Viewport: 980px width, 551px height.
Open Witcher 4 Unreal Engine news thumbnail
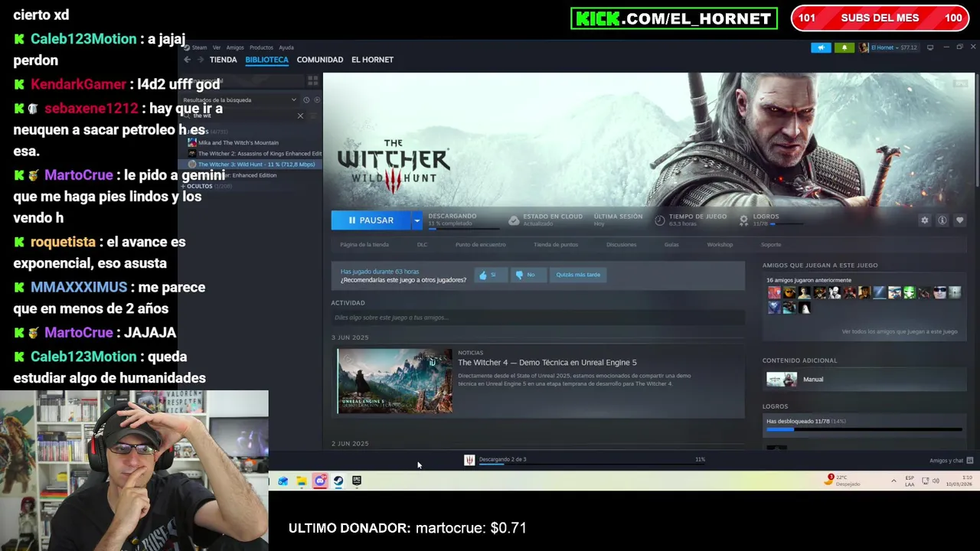[395, 381]
